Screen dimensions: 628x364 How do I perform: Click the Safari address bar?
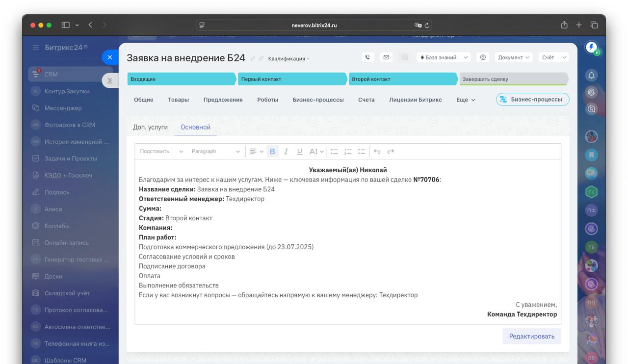click(x=314, y=26)
